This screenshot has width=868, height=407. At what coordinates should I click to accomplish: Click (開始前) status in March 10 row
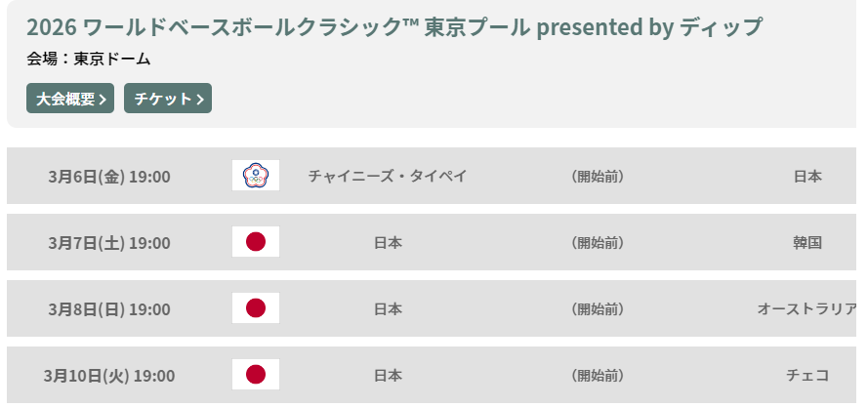point(598,376)
